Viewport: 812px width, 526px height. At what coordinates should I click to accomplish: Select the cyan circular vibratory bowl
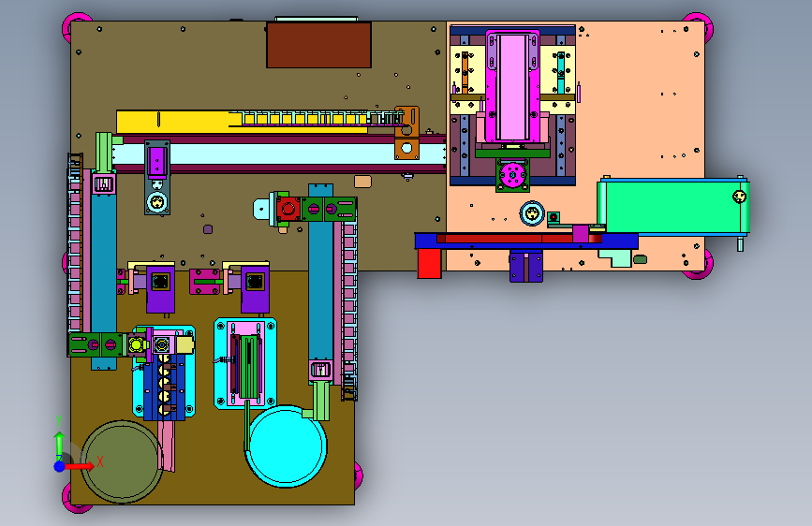(x=287, y=446)
